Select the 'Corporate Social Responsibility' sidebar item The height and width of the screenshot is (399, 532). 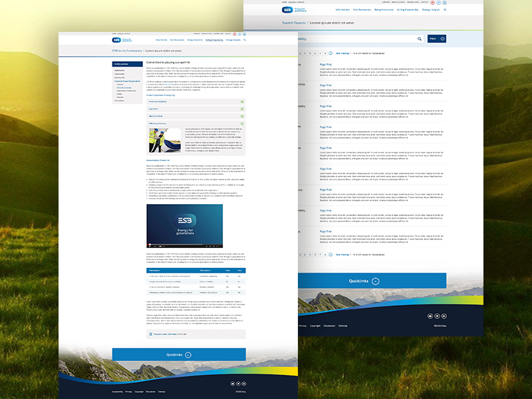click(x=127, y=81)
